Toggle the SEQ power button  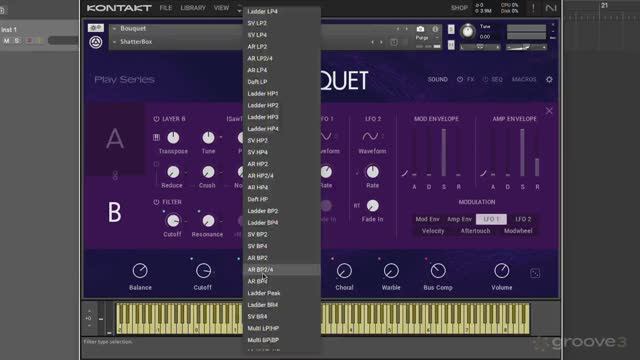(485, 79)
